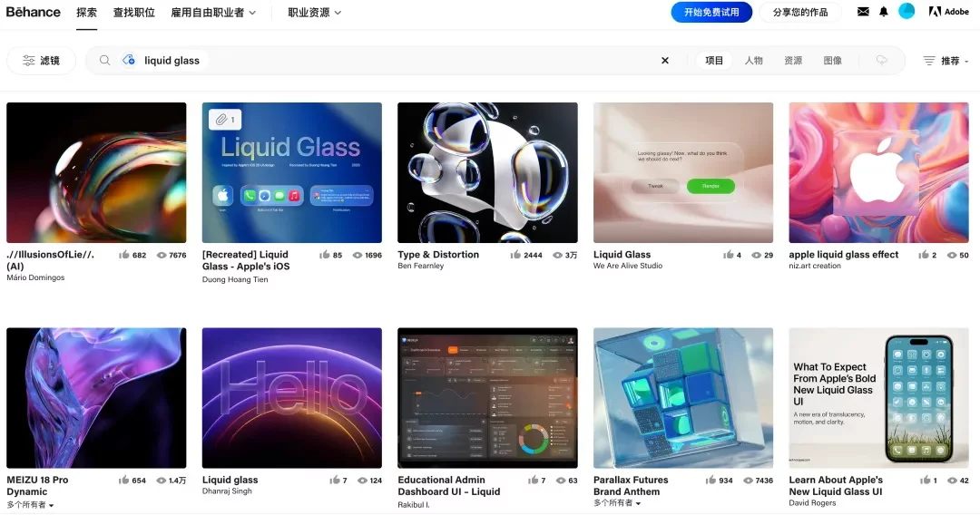The width and height of the screenshot is (980, 515).
Task: Open the messages envelope icon
Action: [863, 11]
